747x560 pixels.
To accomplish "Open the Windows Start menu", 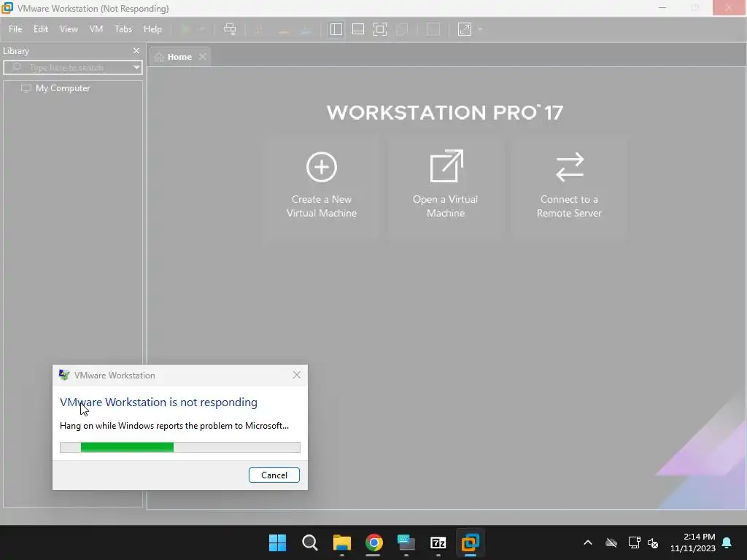I will pos(278,542).
